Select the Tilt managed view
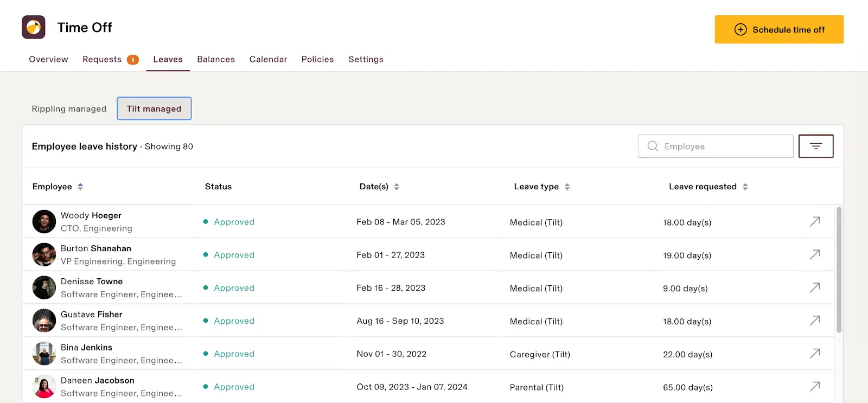868x403 pixels. point(154,108)
